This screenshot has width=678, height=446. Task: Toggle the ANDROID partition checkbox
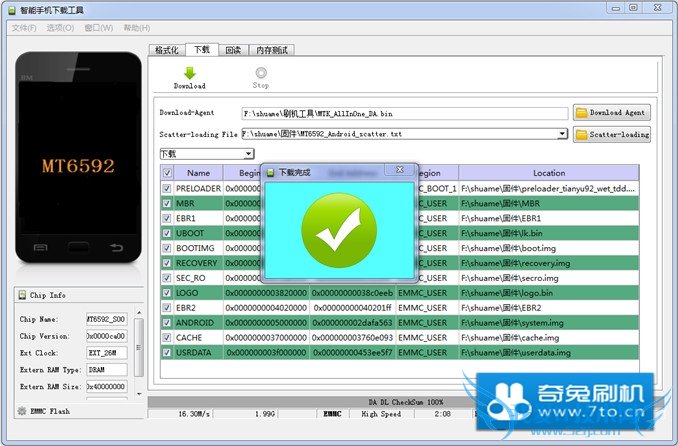(x=167, y=323)
